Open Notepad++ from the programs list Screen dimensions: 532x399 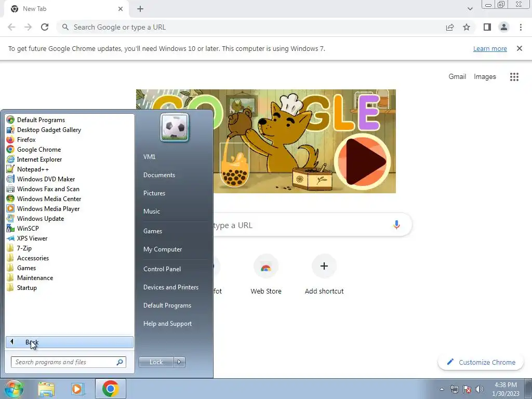tap(28, 169)
